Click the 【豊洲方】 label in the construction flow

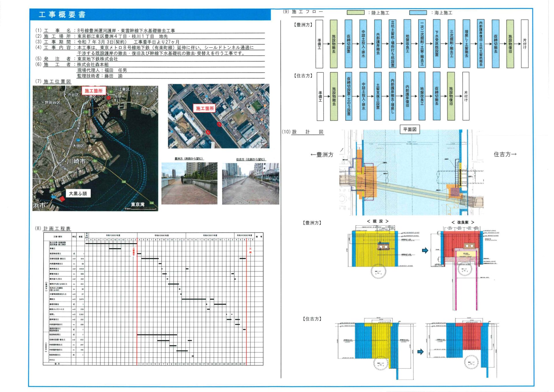pyautogui.click(x=303, y=25)
